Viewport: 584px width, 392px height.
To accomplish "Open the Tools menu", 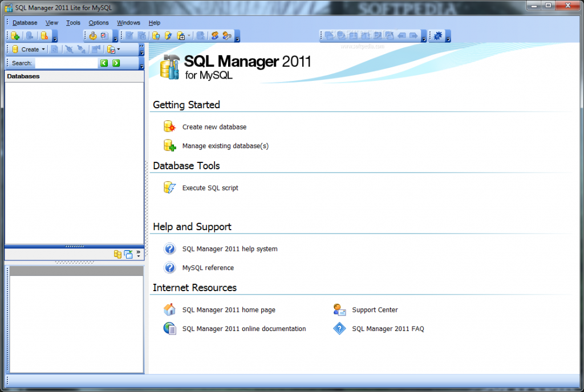I will [x=73, y=23].
